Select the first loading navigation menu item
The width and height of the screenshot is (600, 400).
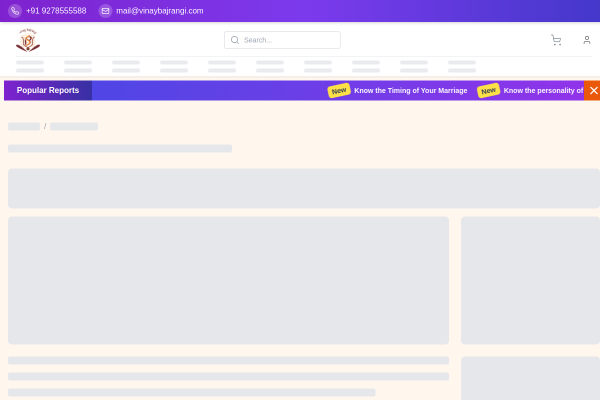[x=30, y=66]
